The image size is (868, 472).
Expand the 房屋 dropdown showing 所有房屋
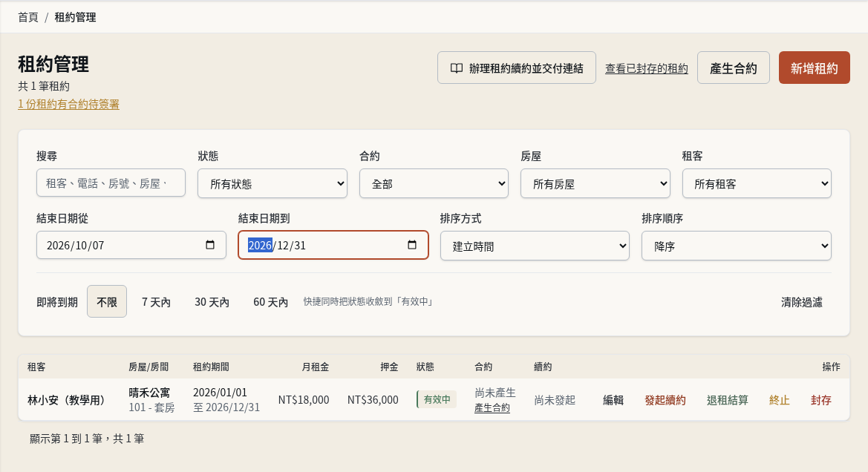coord(595,183)
